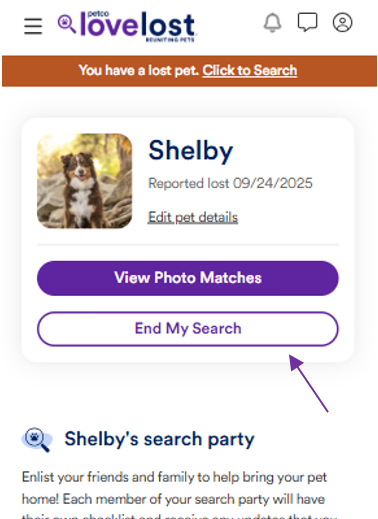Select the Shelby pet name heading
Image resolution: width=378 pixels, height=519 pixels.
[190, 151]
